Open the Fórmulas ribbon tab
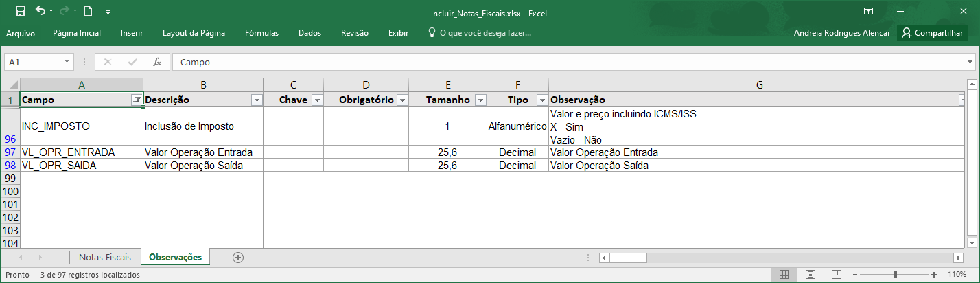The height and width of the screenshot is (283, 980). pyautogui.click(x=261, y=33)
